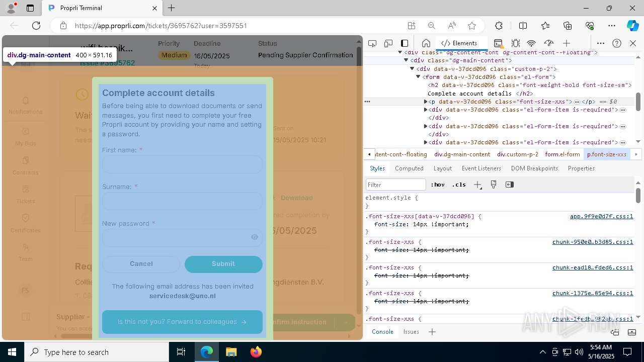The height and width of the screenshot is (362, 644).
Task: Toggle rendering emulations paintbrush icon
Action: tap(494, 185)
